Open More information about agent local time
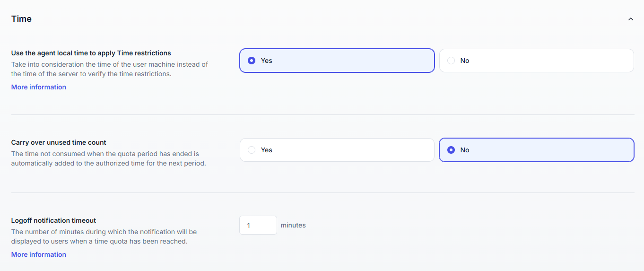 [x=39, y=87]
